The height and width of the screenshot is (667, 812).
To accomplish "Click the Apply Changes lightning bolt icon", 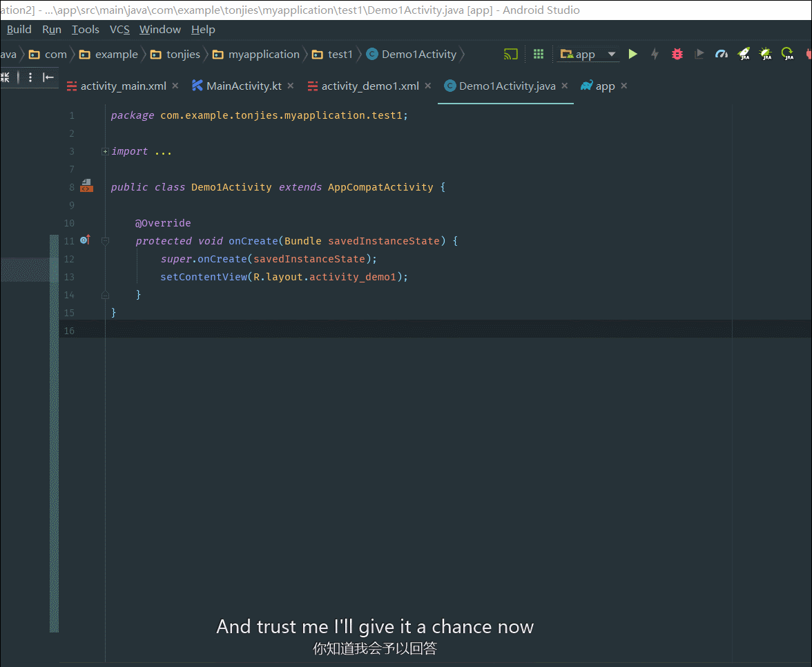I will (x=655, y=54).
